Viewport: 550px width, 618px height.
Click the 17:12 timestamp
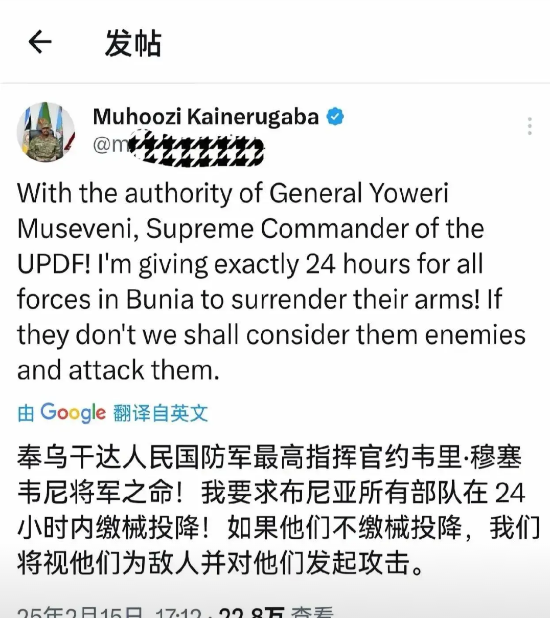[x=179, y=612]
